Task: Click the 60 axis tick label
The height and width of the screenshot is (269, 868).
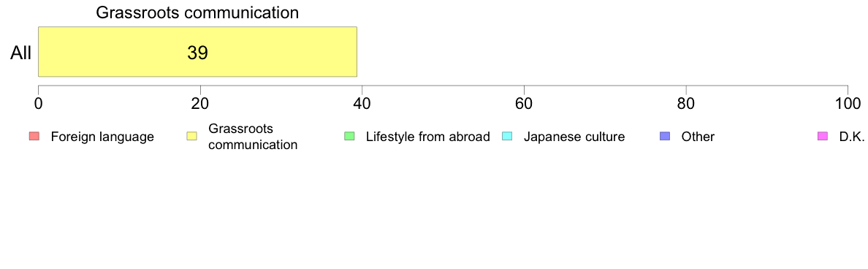Action: (524, 104)
